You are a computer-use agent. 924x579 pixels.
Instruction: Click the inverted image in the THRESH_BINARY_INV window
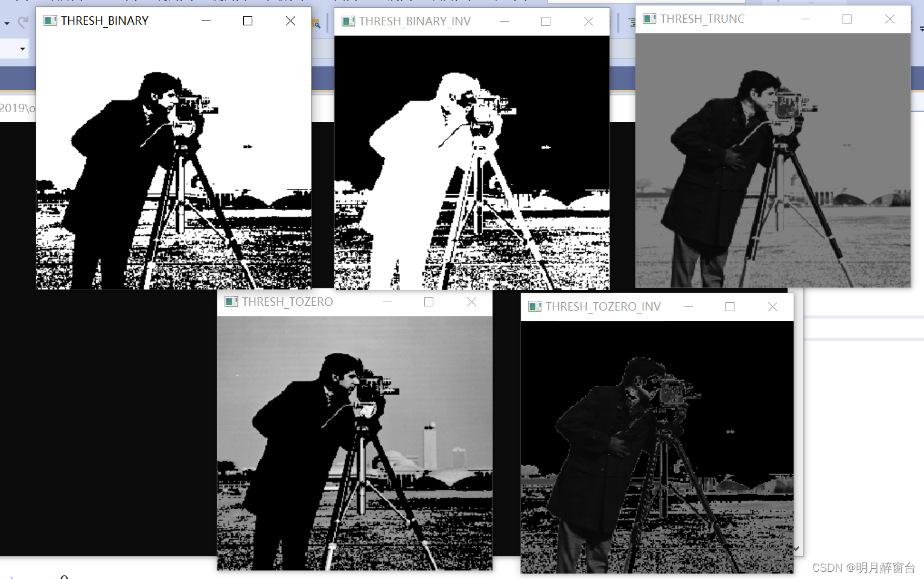[472, 163]
